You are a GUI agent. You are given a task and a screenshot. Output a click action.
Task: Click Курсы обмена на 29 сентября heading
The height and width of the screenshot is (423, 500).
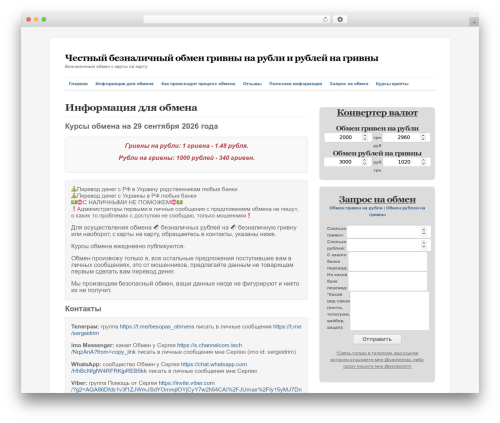141,126
